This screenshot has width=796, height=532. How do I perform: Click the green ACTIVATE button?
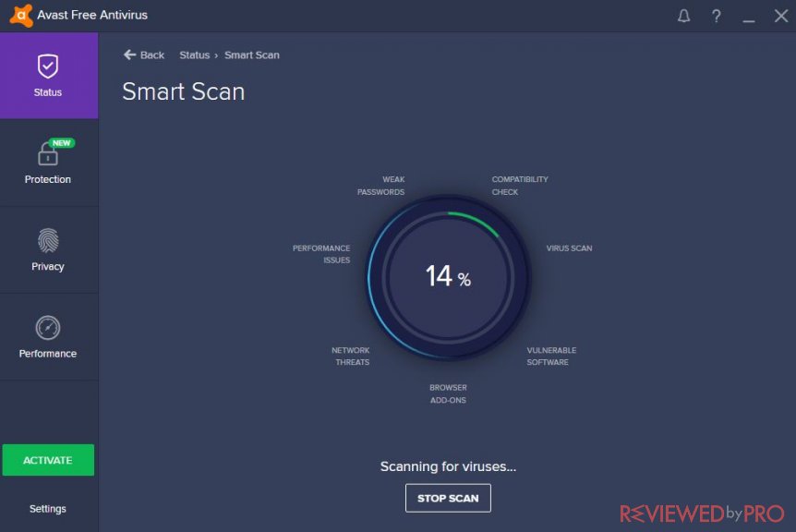tap(48, 460)
